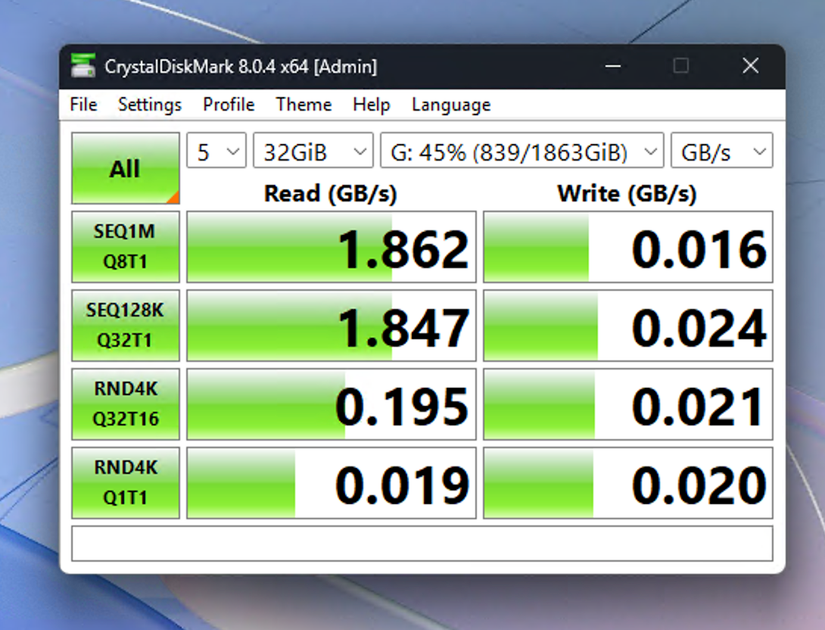Run the RND4K Q32T16 test
The width and height of the screenshot is (825, 630).
tap(124, 404)
